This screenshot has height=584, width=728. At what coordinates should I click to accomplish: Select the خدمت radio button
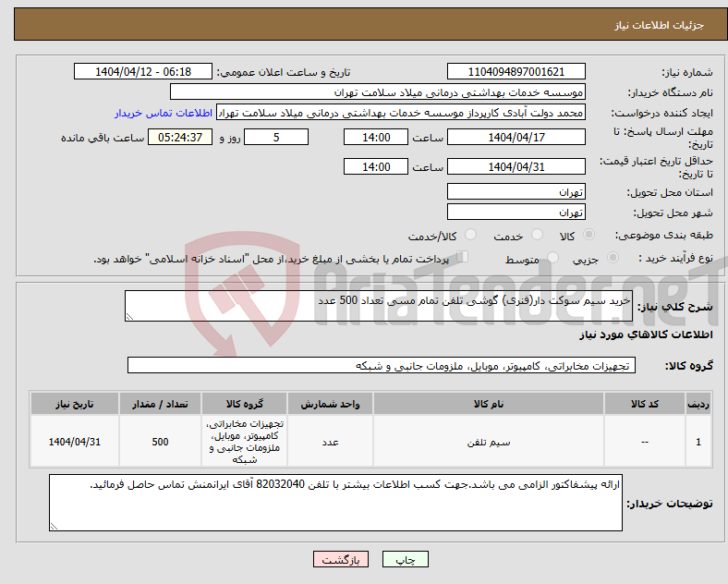(537, 235)
